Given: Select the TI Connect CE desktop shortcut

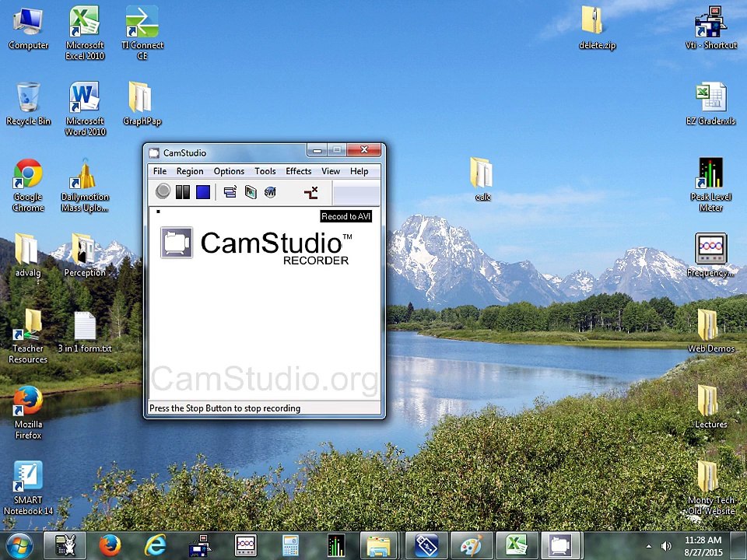Looking at the screenshot, I should pos(142,33).
